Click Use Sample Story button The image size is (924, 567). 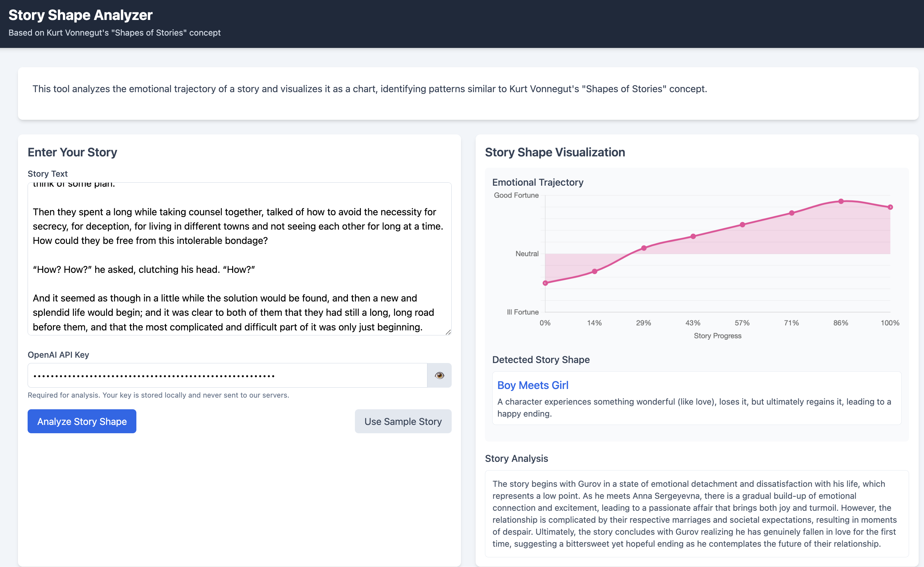(403, 421)
